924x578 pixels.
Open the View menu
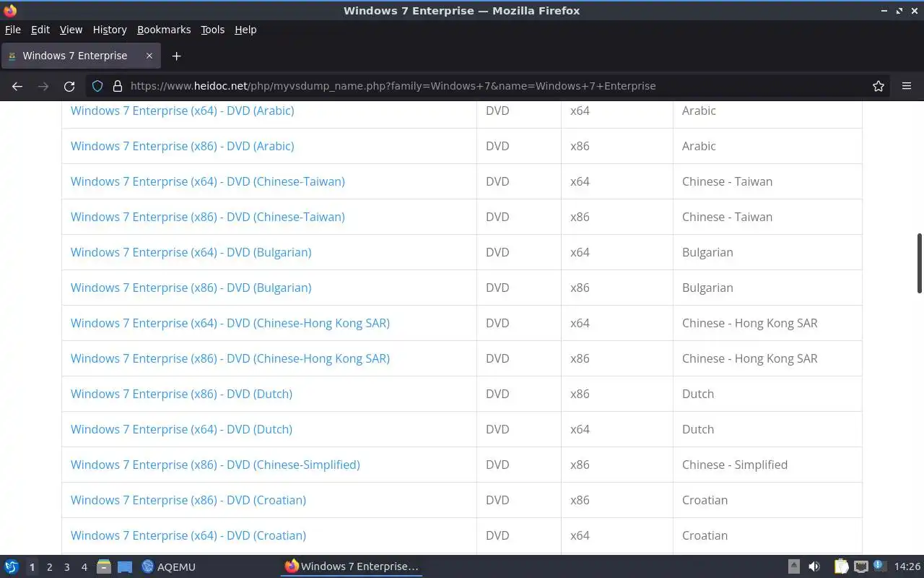[x=71, y=30]
